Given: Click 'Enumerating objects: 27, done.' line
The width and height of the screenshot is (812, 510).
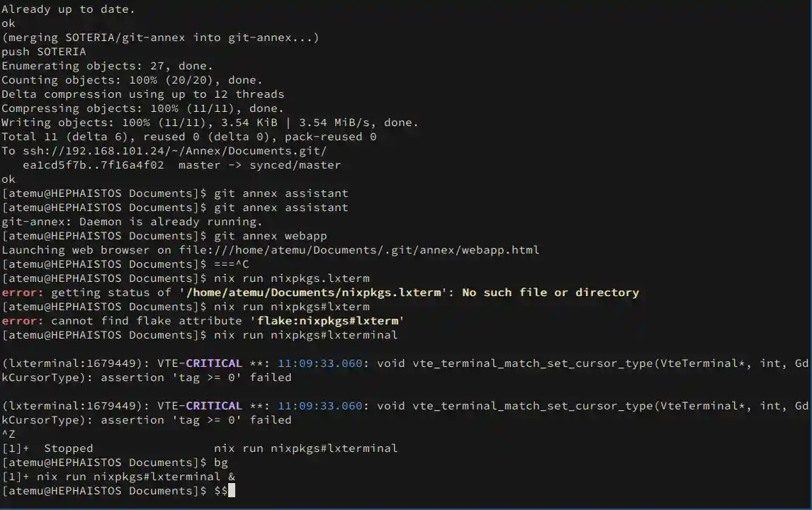Looking at the screenshot, I should point(107,66).
